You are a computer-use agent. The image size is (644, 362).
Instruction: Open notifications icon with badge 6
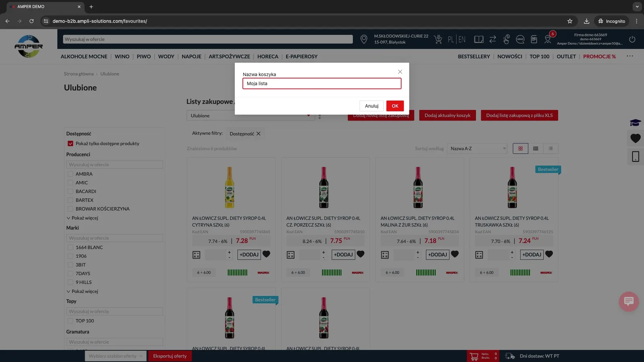coord(548,39)
